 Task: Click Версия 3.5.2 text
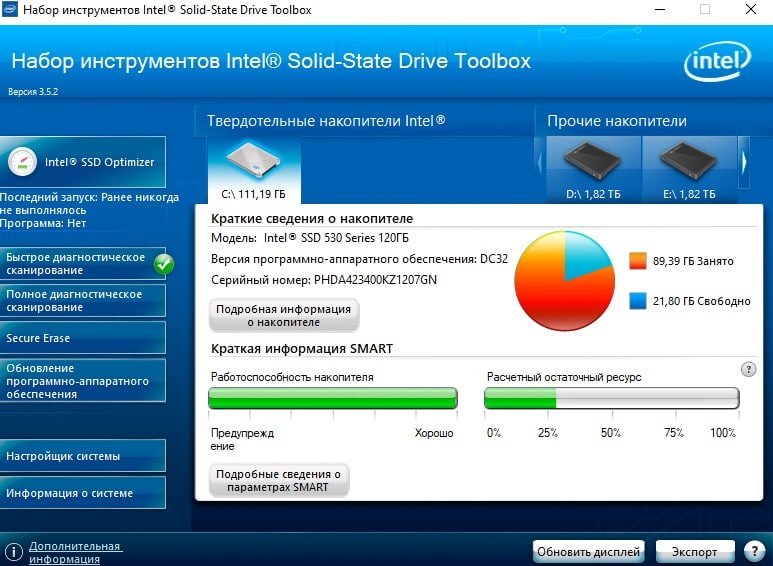click(x=33, y=92)
